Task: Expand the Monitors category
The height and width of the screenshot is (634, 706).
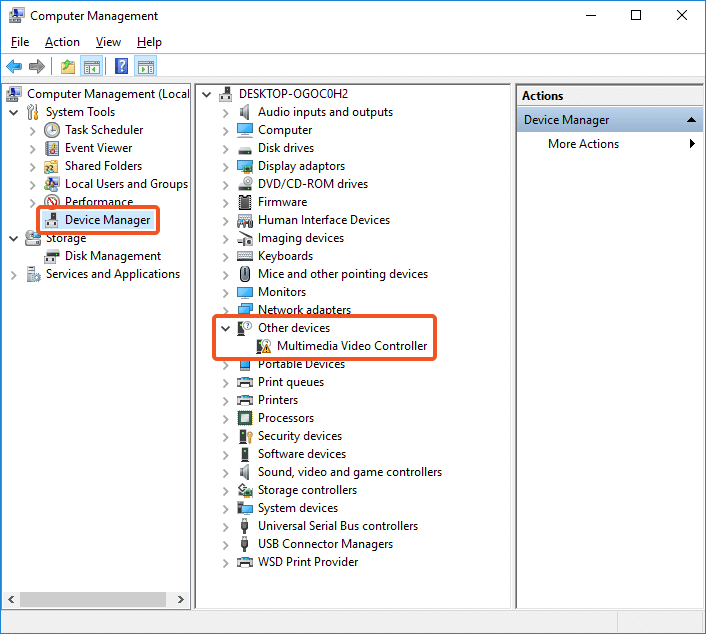Action: click(x=226, y=293)
